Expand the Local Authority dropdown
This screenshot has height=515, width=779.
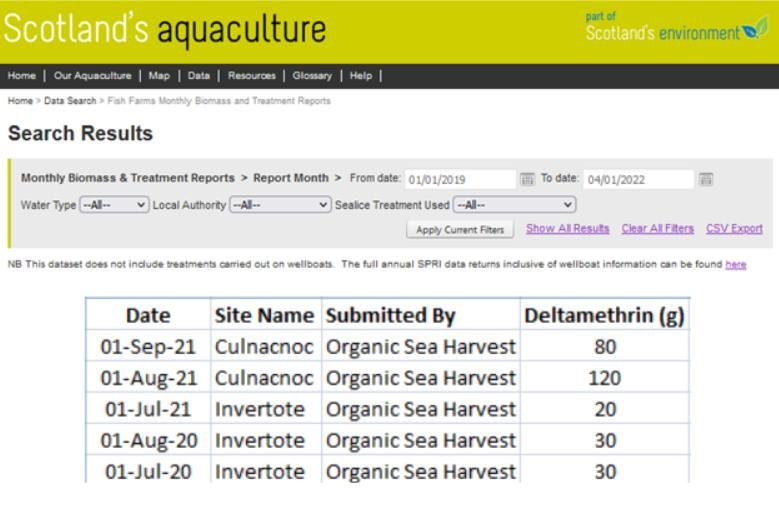[279, 204]
